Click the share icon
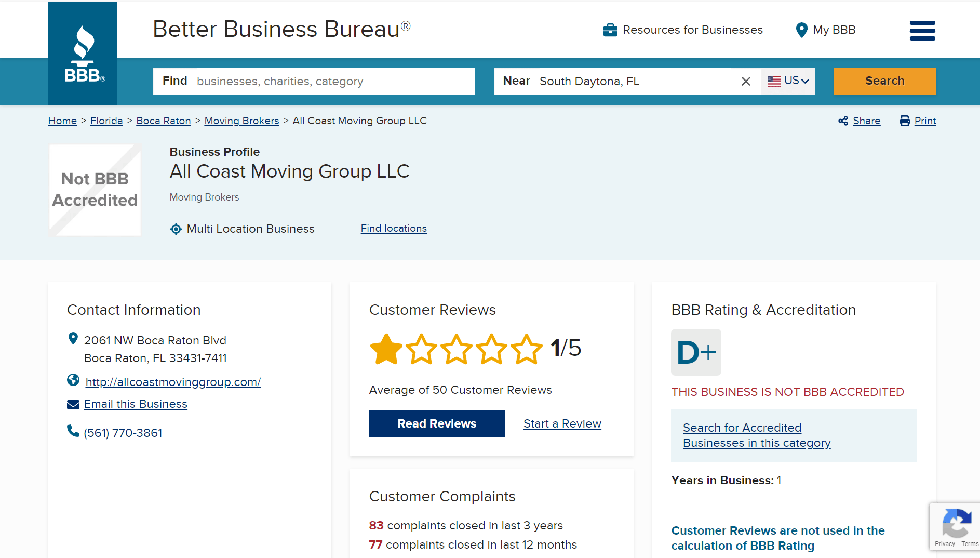The image size is (980, 558). [x=843, y=121]
